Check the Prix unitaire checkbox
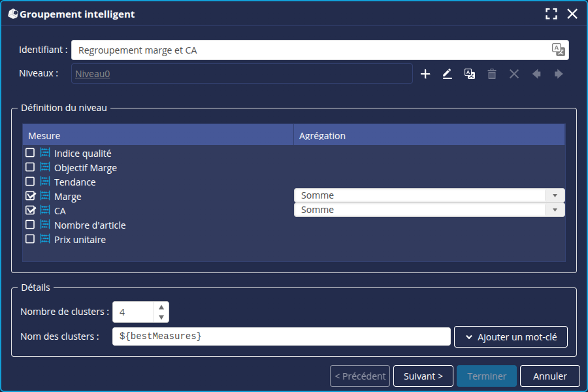Viewport: 588px width, 392px height. [30, 239]
